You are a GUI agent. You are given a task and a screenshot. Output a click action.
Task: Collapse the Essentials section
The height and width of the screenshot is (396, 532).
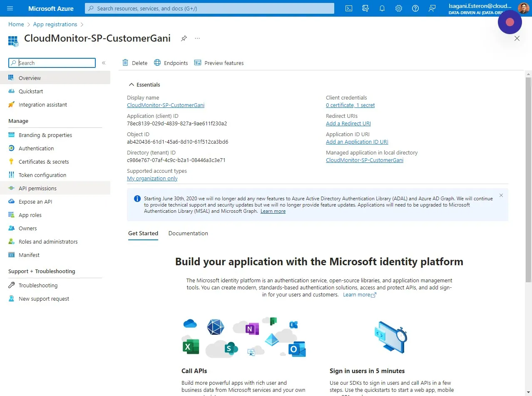(x=144, y=85)
